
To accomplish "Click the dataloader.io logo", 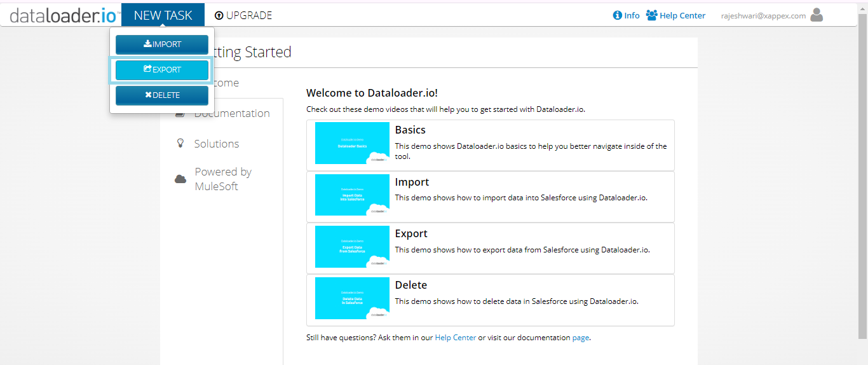I will (64, 16).
